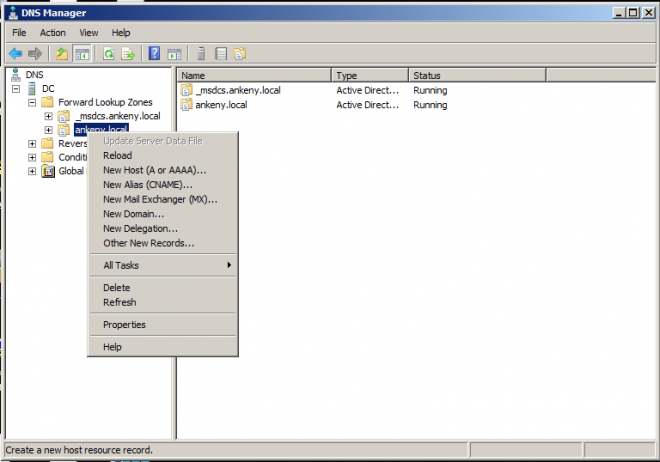660x462 pixels.
Task: Click the blue Help question mark icon
Action: 154,53
